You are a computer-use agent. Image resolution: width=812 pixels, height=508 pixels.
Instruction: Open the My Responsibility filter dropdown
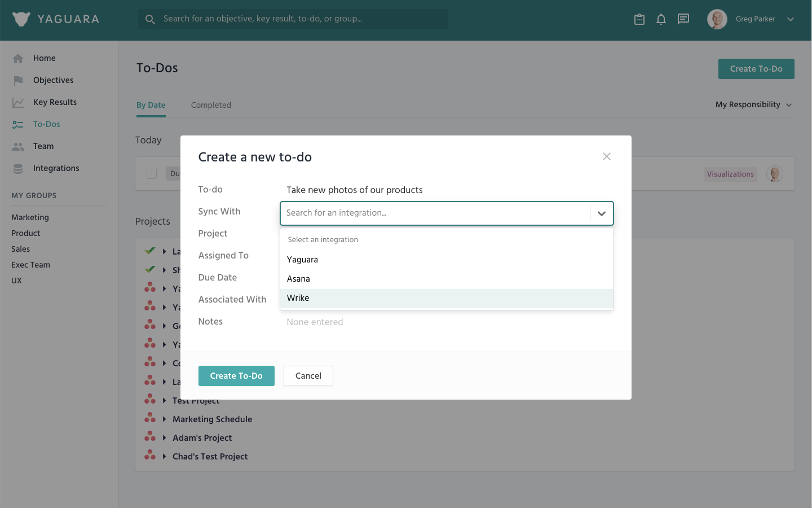(x=753, y=104)
